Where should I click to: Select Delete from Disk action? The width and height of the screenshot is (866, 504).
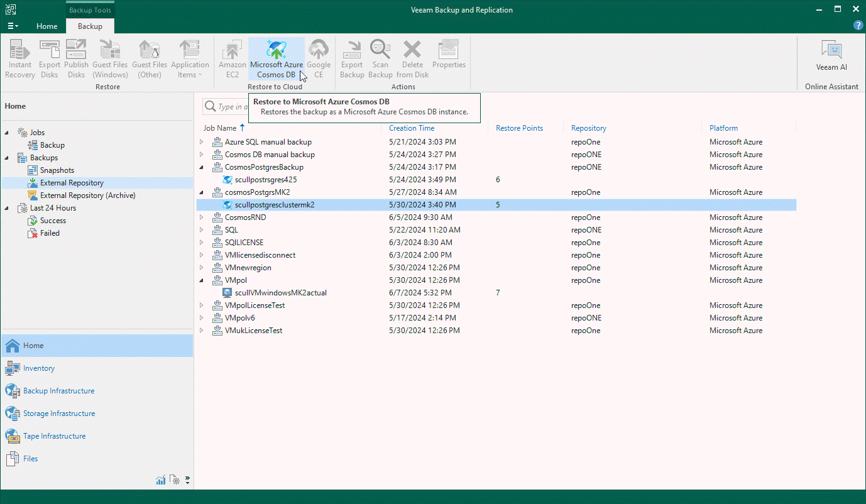click(x=412, y=58)
